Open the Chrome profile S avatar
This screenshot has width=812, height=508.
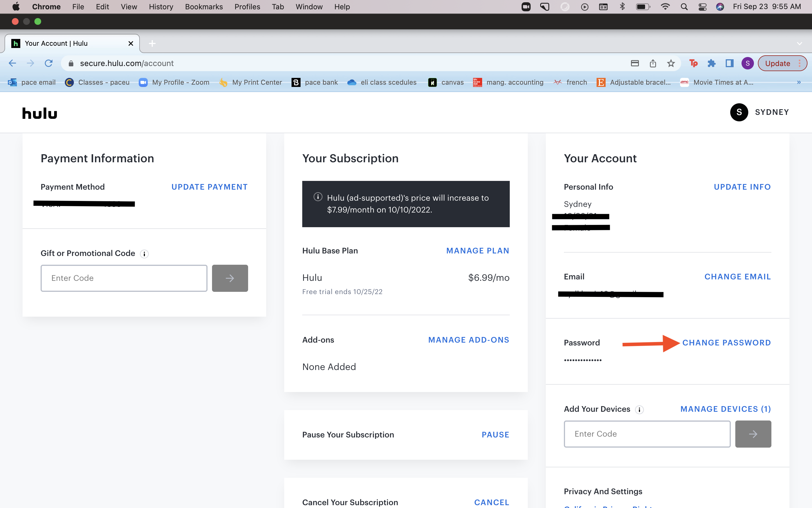[x=748, y=63]
